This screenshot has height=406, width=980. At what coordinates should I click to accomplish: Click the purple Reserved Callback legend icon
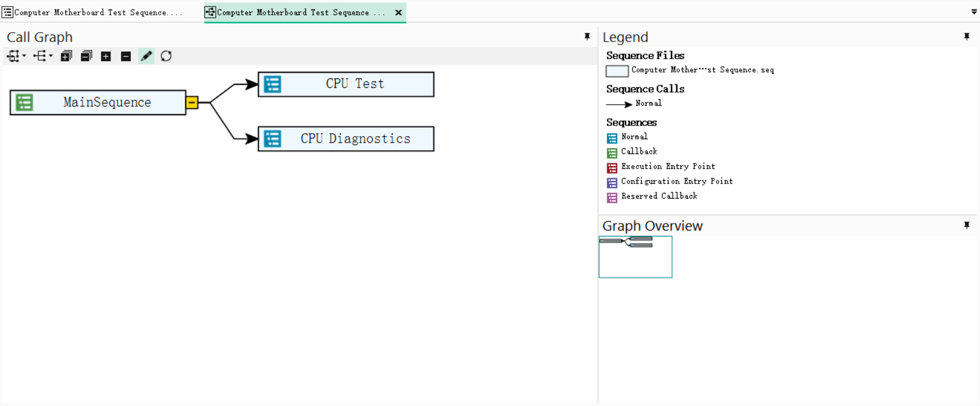point(612,198)
